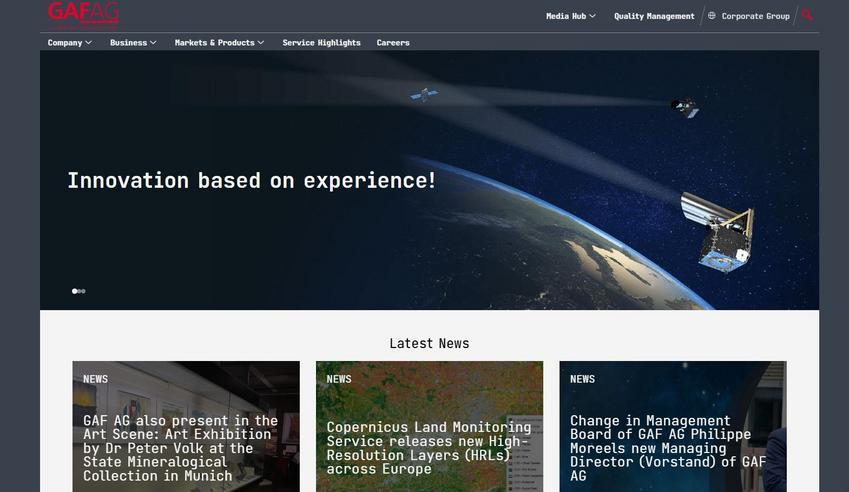Click the globe icon beside Corporate Group

point(711,16)
